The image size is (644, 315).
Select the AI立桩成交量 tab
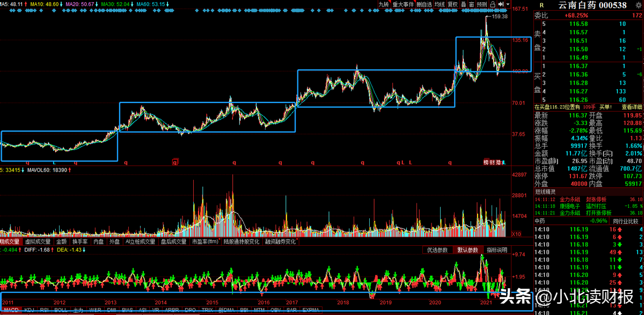tap(140, 242)
